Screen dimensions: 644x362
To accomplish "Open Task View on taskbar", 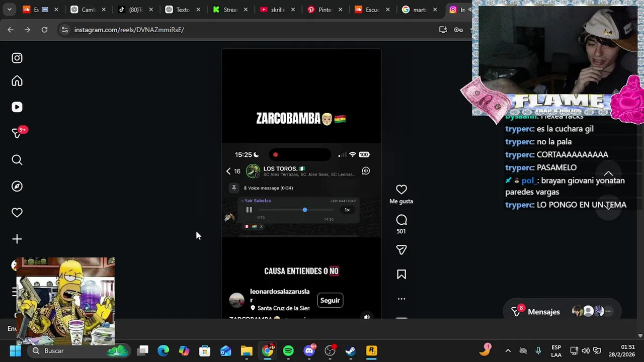I will (x=143, y=350).
